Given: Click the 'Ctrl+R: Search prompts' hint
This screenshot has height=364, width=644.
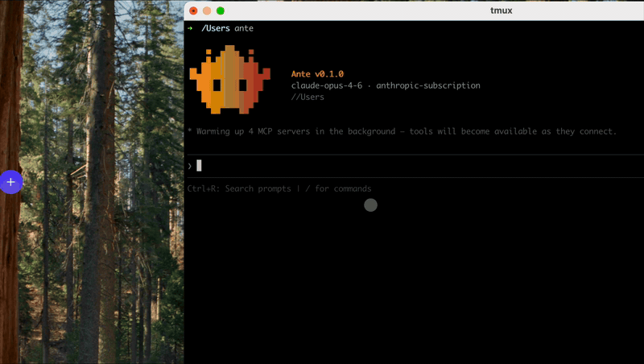Looking at the screenshot, I should pos(239,188).
